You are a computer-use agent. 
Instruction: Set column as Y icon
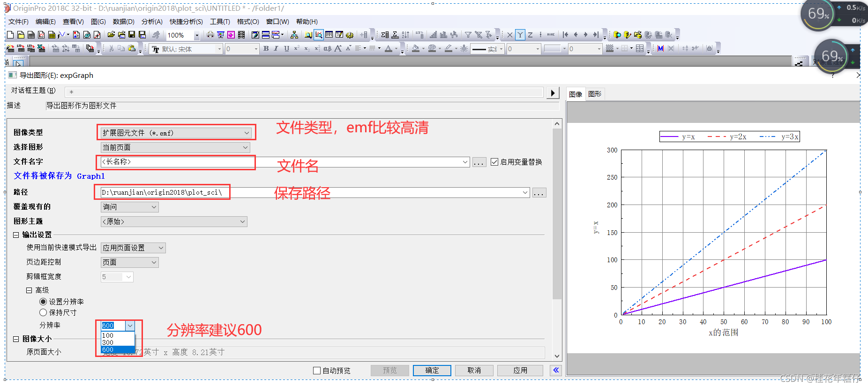coord(520,35)
